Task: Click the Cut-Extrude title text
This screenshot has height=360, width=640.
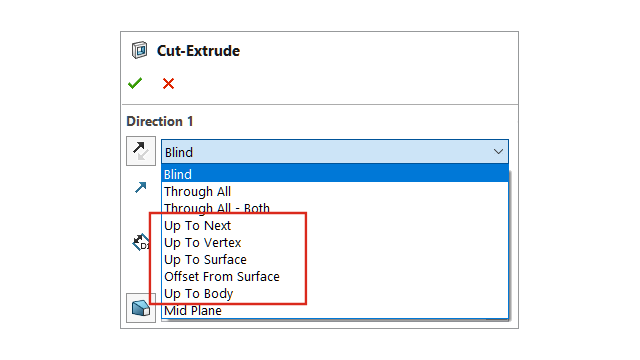Action: [198, 51]
